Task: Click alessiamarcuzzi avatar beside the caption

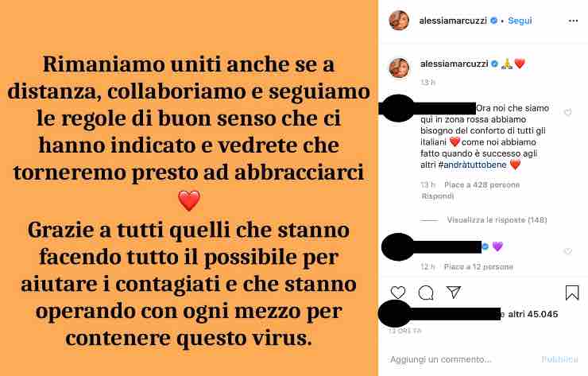Action: point(399,68)
